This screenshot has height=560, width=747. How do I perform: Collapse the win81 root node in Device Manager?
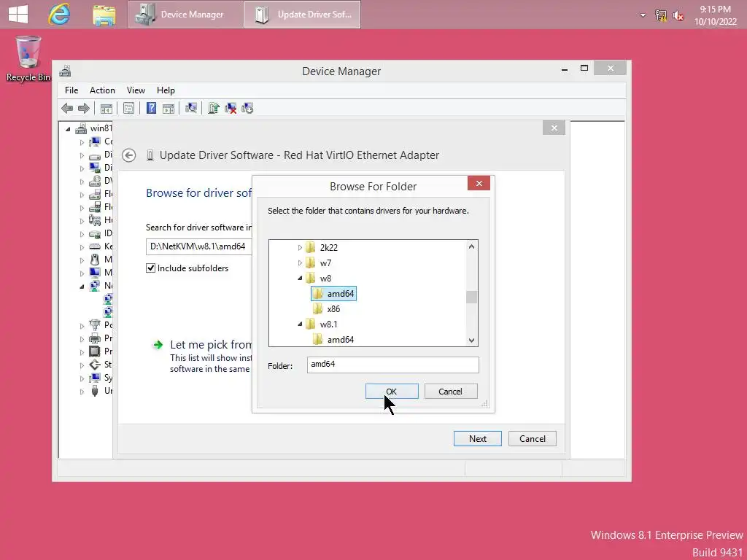tap(68, 128)
